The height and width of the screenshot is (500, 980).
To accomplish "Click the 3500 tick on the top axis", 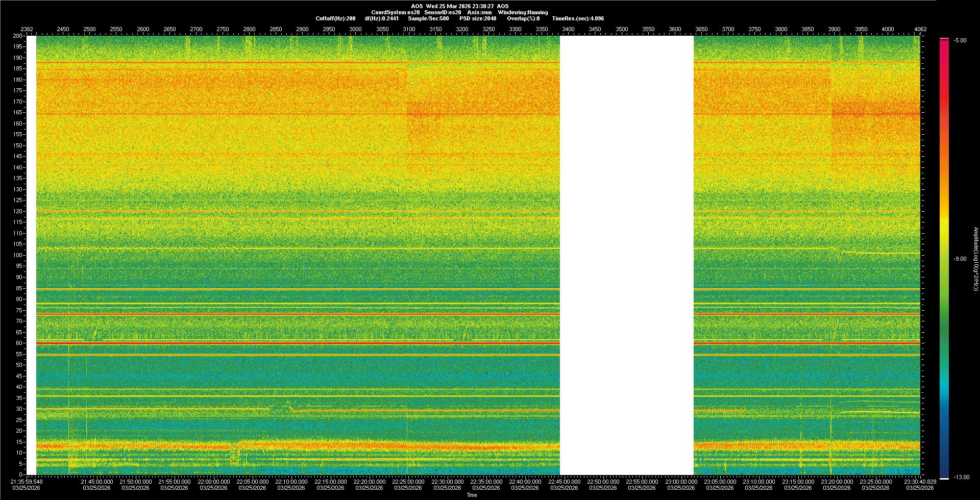I will tap(622, 29).
